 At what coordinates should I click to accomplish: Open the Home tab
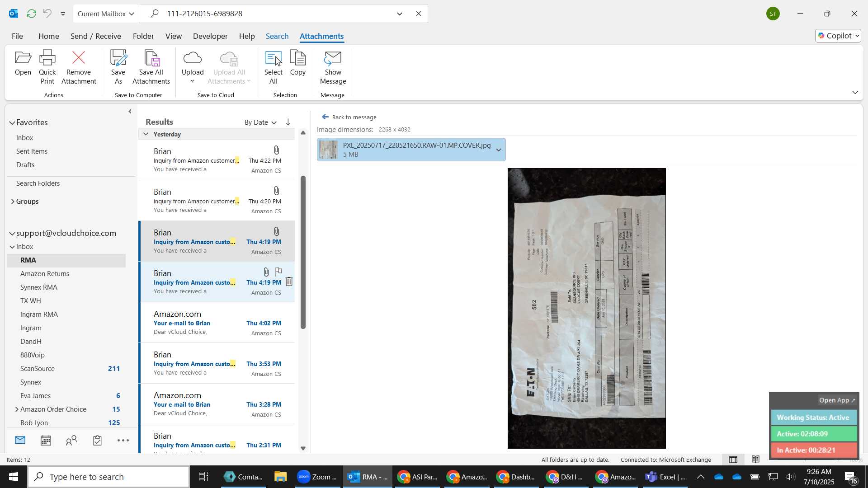point(48,36)
